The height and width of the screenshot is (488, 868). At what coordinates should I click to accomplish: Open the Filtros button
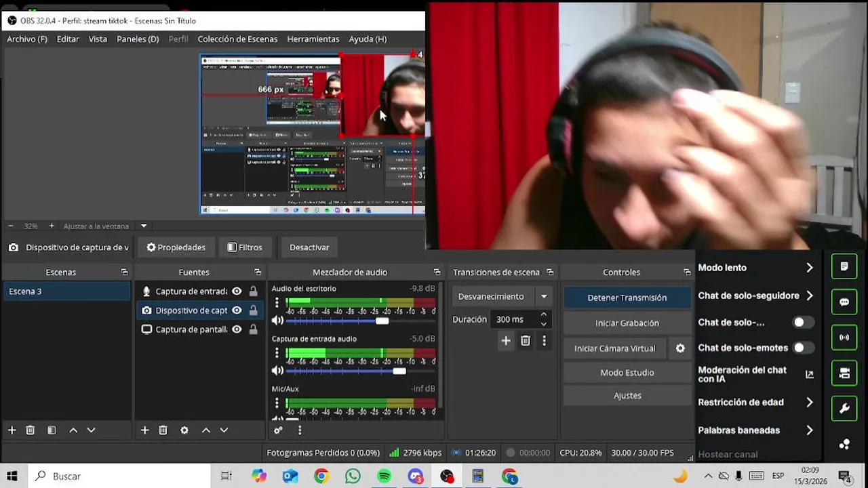point(245,247)
